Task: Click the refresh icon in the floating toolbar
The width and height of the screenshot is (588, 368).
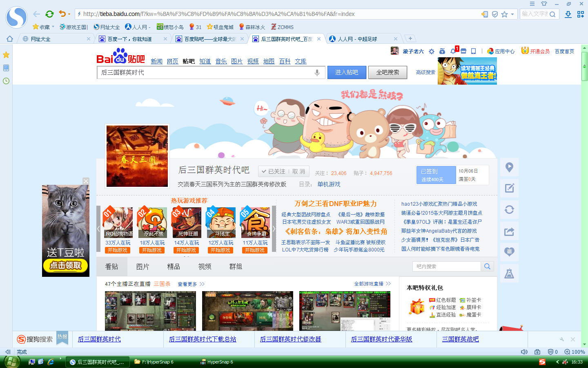Action: tap(509, 210)
